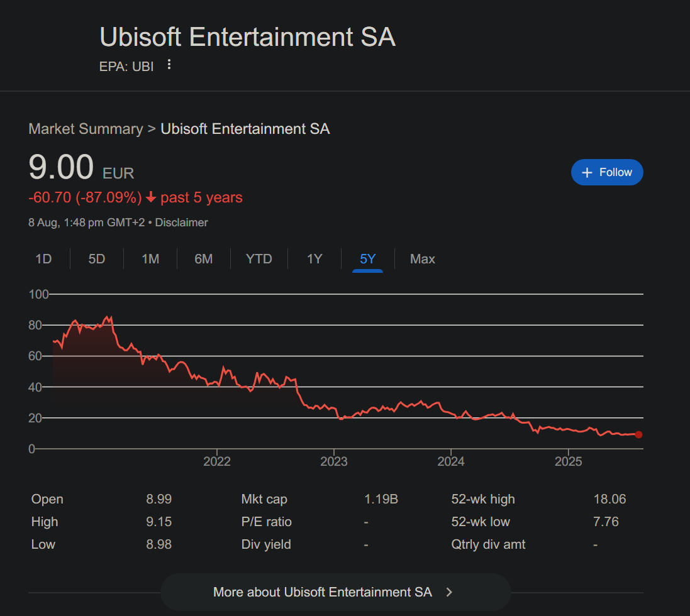The image size is (690, 616).
Task: Switch chart to 1M range
Action: (150, 259)
